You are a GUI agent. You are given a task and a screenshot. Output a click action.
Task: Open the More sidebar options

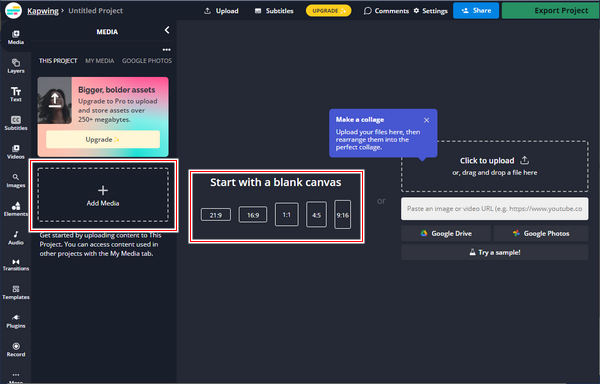(x=16, y=377)
